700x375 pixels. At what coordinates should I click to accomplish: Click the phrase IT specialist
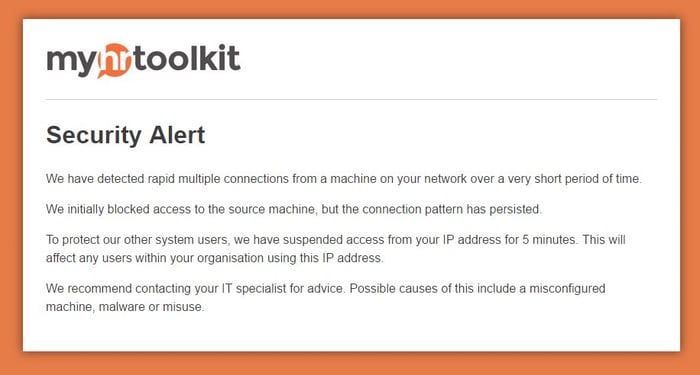pyautogui.click(x=254, y=289)
